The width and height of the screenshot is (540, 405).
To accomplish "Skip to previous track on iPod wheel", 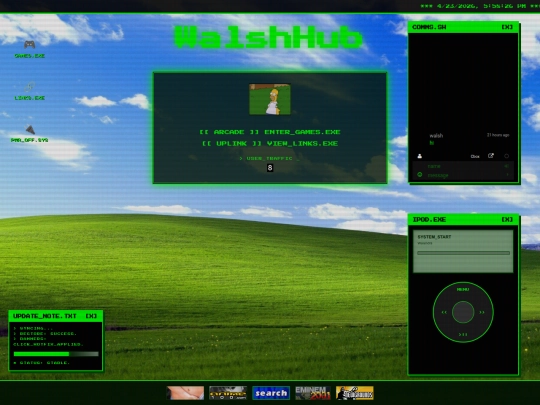I will [x=444, y=312].
